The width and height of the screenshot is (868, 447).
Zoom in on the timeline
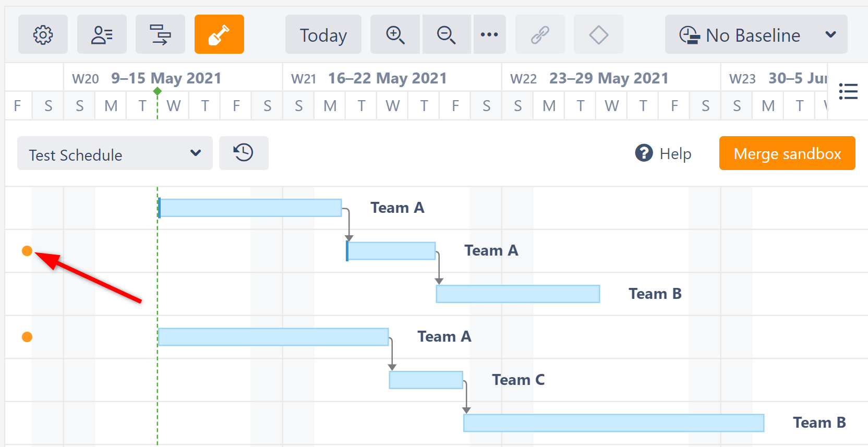coord(395,34)
